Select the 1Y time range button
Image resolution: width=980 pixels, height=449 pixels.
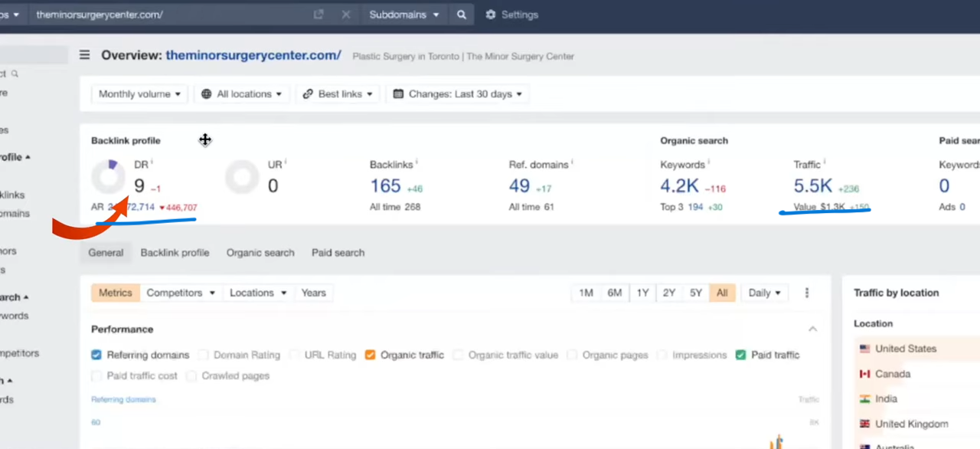point(642,293)
